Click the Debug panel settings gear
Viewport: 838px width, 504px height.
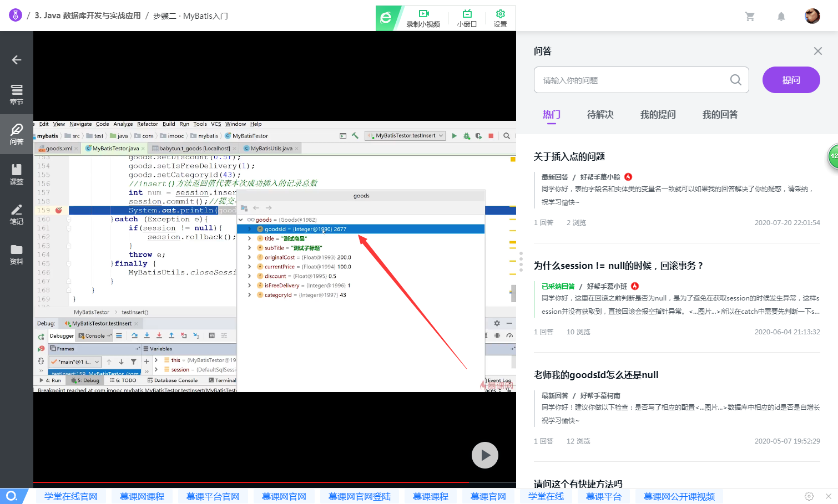click(x=497, y=323)
